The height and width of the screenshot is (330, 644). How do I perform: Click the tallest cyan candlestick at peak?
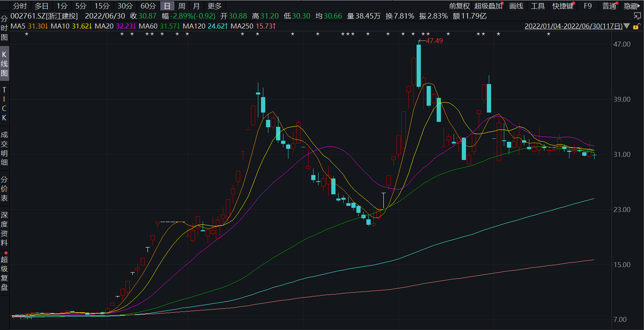419,66
